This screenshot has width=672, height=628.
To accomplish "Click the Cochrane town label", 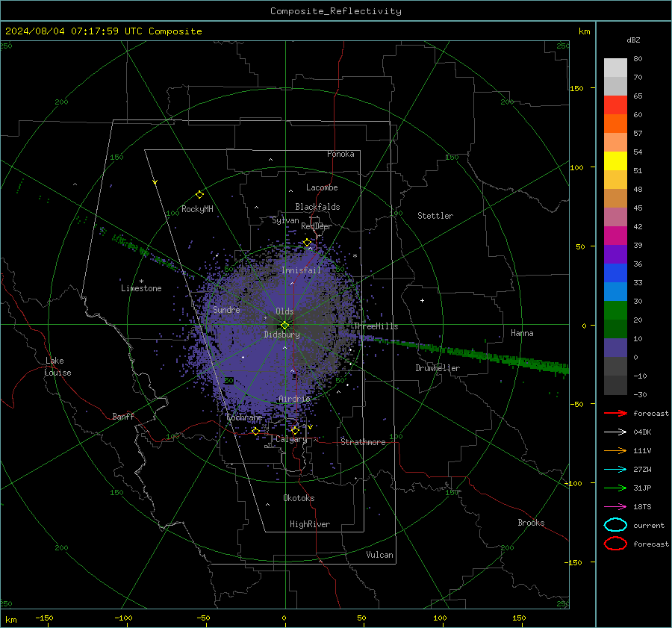I will 244,417.
